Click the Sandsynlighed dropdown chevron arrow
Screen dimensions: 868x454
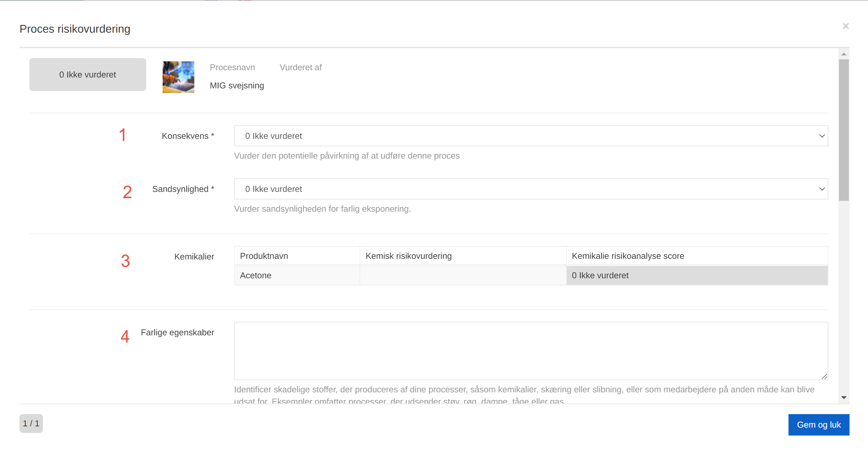coord(821,189)
